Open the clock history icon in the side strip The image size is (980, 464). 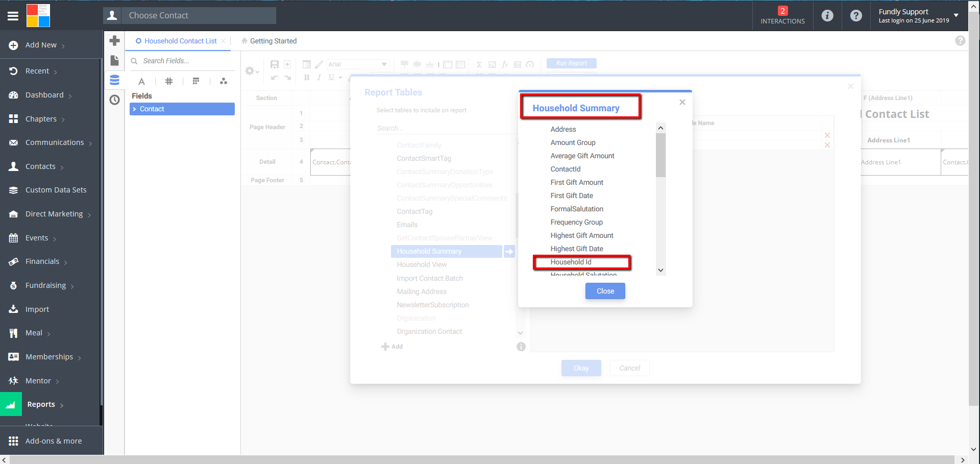(x=115, y=100)
